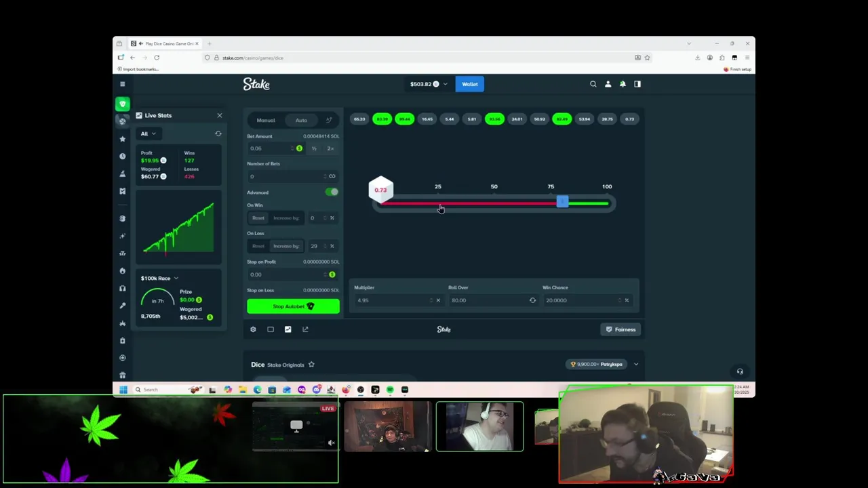868x488 pixels.
Task: Switch to the Auto betting tab
Action: [301, 121]
